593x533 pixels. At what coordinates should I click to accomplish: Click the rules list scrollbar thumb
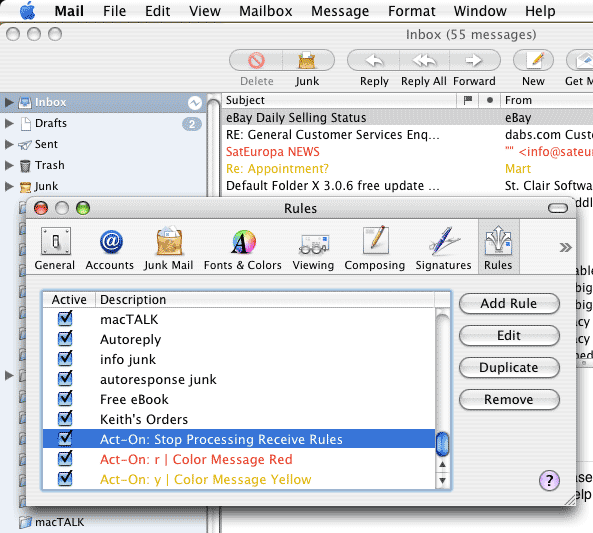442,444
